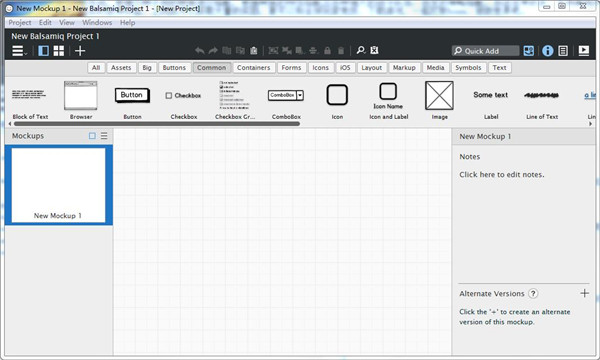Pick the Browser window control
600x360 pixels.
coord(81,100)
